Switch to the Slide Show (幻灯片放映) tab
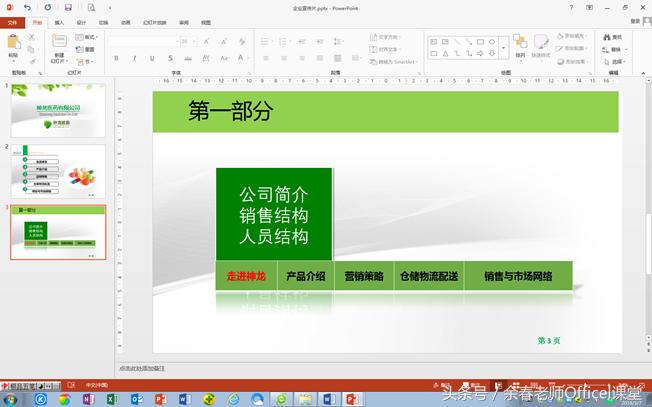The height and width of the screenshot is (407, 652). tap(155, 22)
